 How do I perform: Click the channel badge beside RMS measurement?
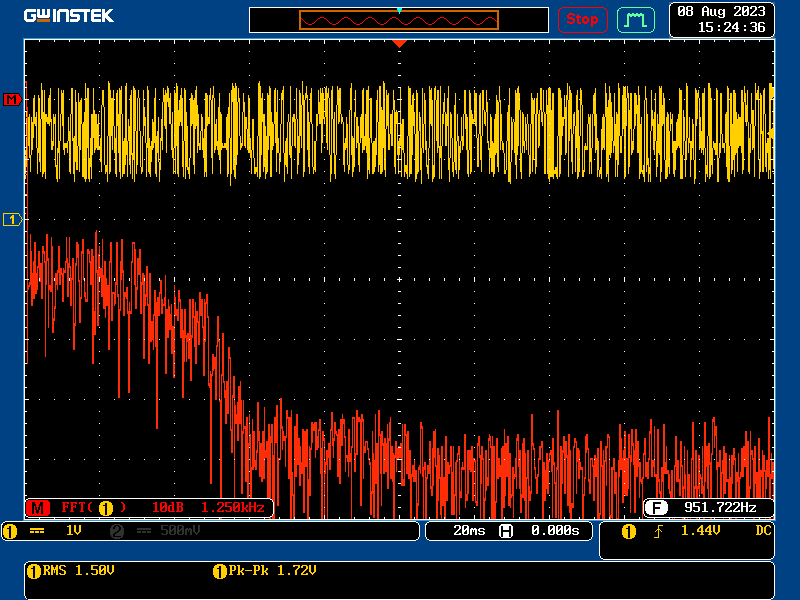34,571
